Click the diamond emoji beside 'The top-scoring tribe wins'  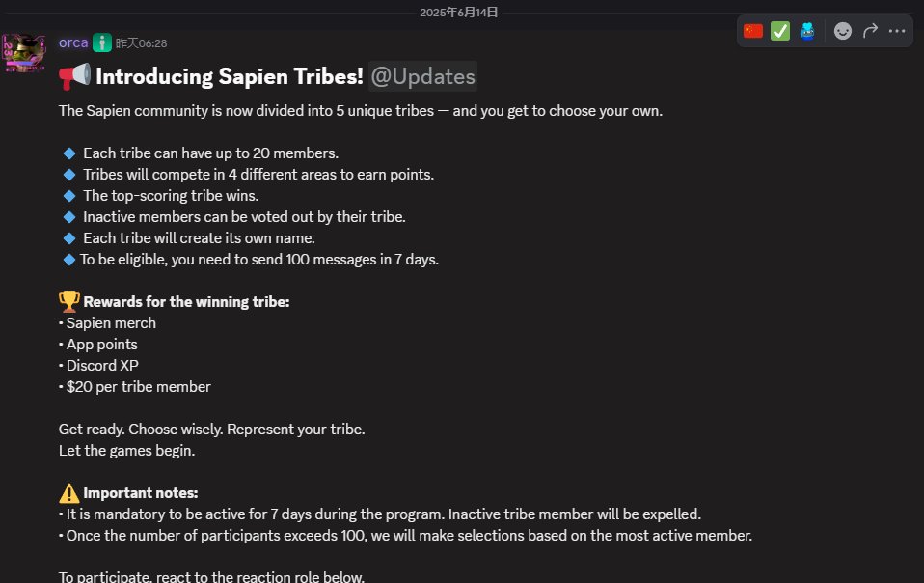68,196
